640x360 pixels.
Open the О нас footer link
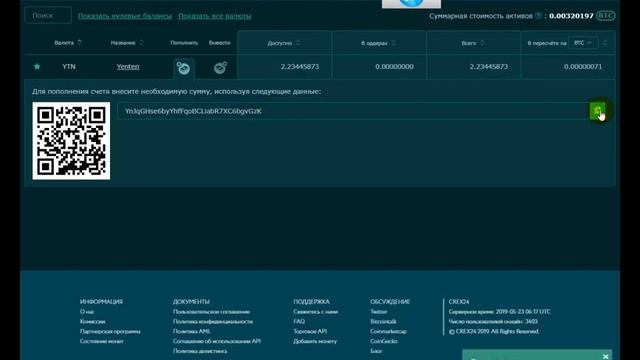click(87, 312)
